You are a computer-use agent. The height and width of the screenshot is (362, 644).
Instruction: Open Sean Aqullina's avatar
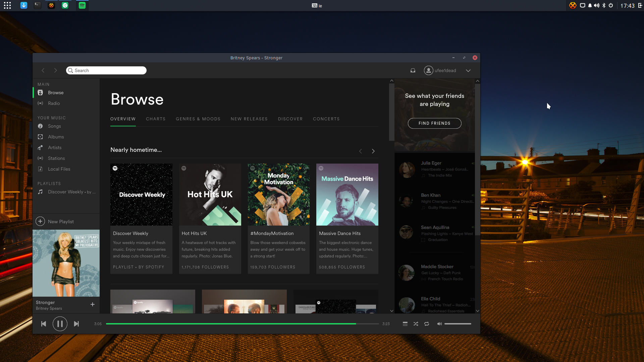406,232
